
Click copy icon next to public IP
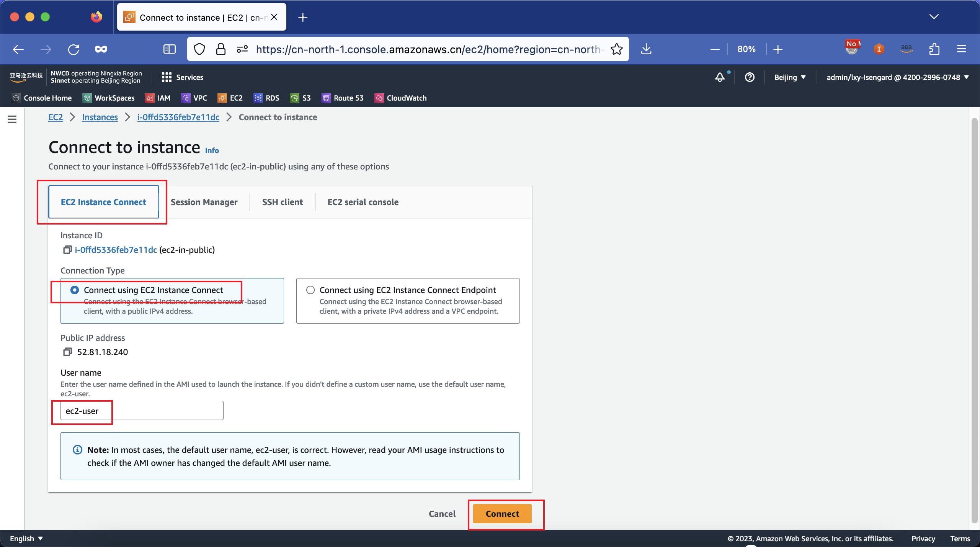[67, 351]
